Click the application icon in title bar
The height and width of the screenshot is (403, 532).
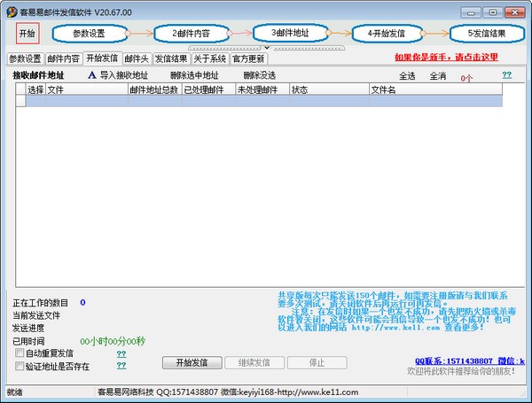(x=11, y=8)
